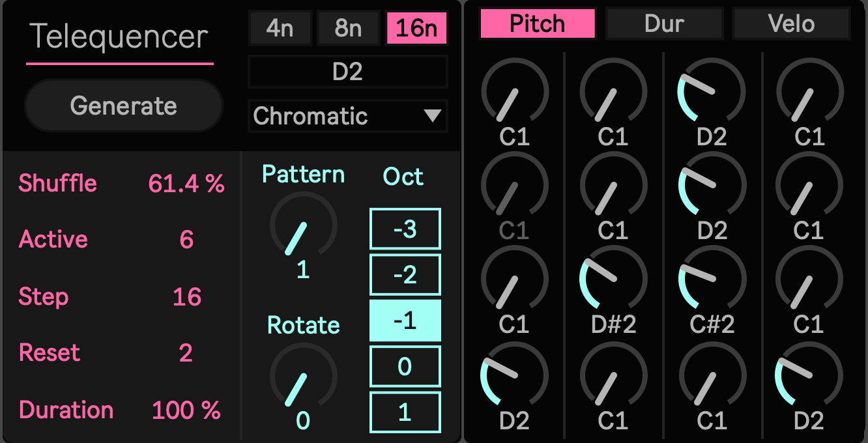
Task: Enable the -3 octave button
Action: [x=405, y=229]
